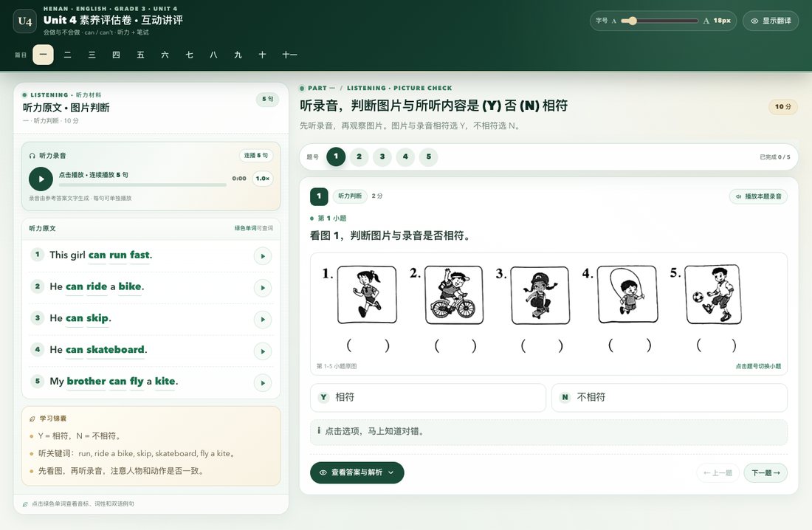812x530 pixels.
Task: Look up the green word 'brother'
Action: click(x=86, y=382)
